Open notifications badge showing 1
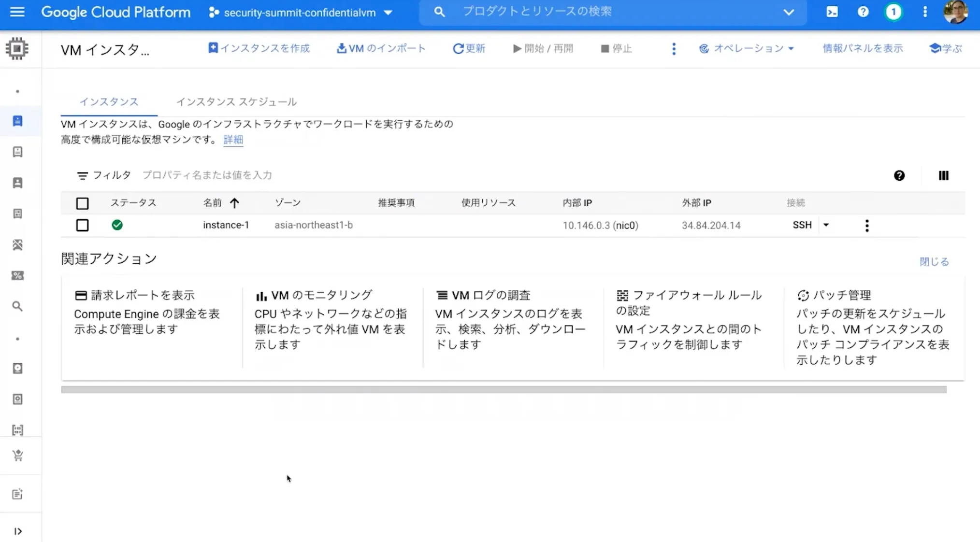This screenshot has height=542, width=980. 894,12
